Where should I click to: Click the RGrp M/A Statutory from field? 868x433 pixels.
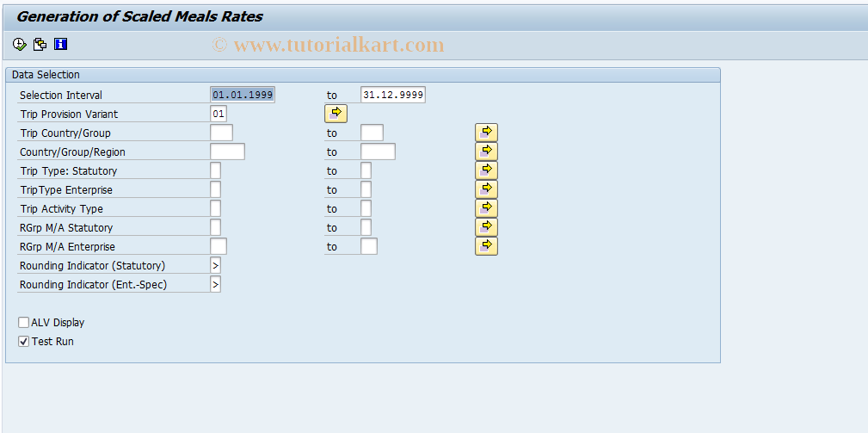(x=215, y=227)
